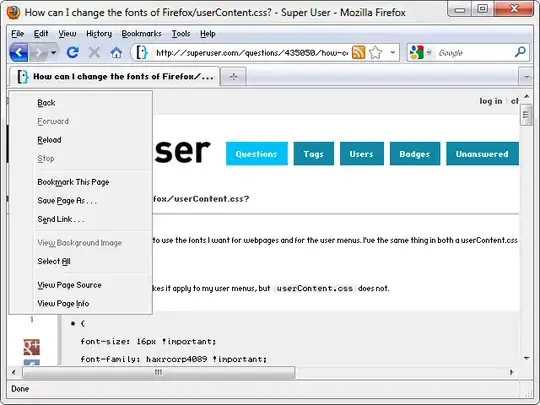Open the History menu

(99, 34)
